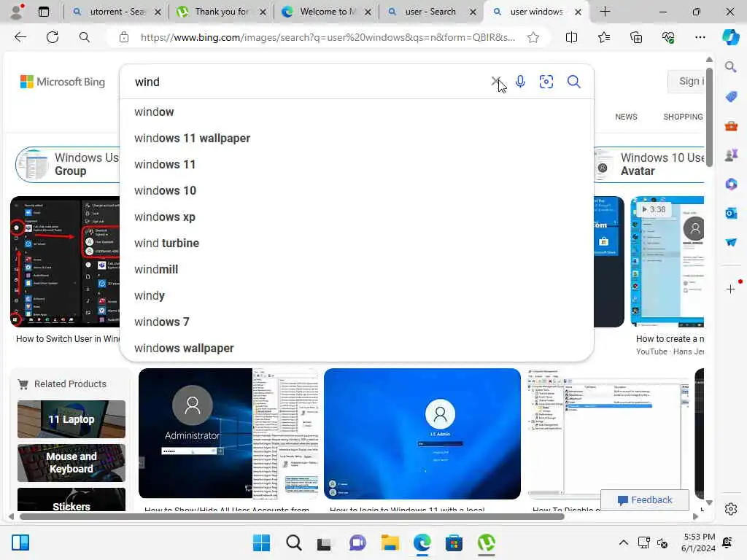Open Microsoft 365 in sidebar
Image resolution: width=747 pixels, height=560 pixels.
click(731, 184)
